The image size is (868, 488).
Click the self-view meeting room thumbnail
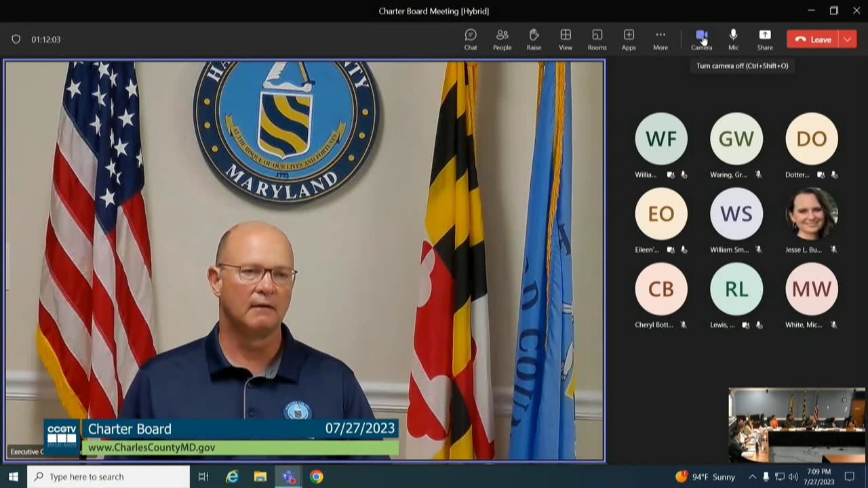797,425
